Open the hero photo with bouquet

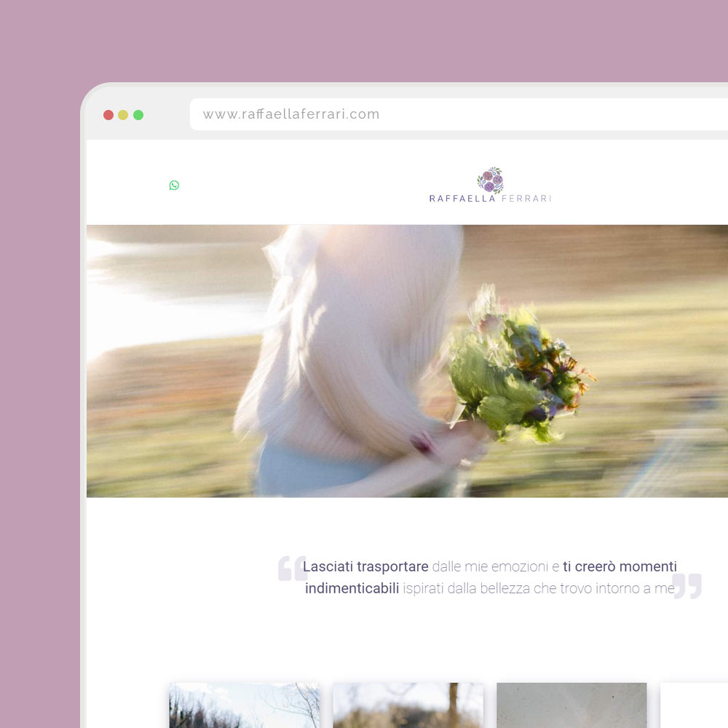407,361
